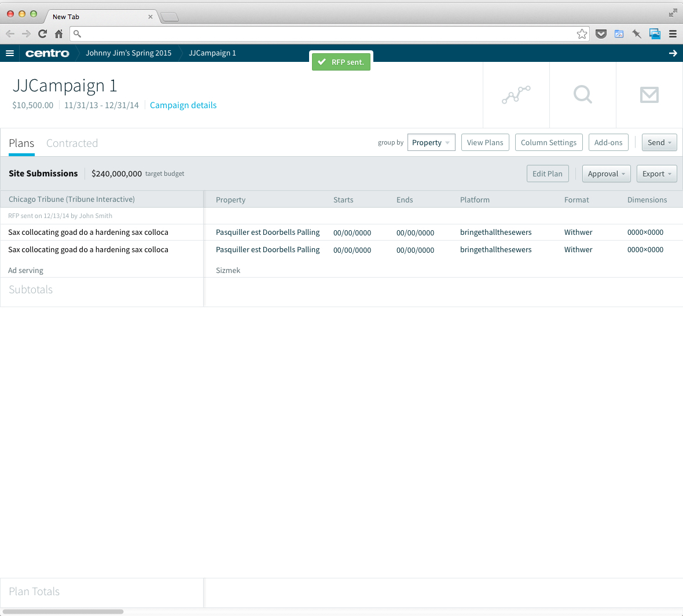Click the Pocket extension icon
The width and height of the screenshot is (683, 616).
tap(601, 34)
